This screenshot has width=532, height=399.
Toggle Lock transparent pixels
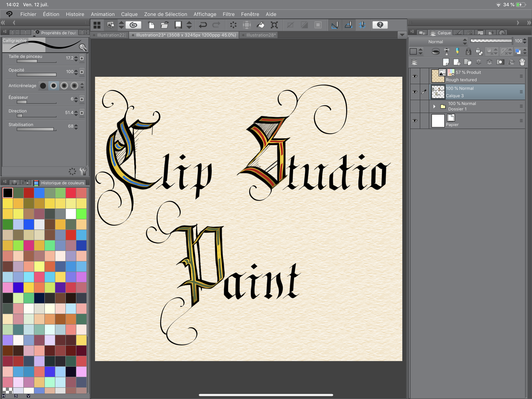(x=479, y=51)
